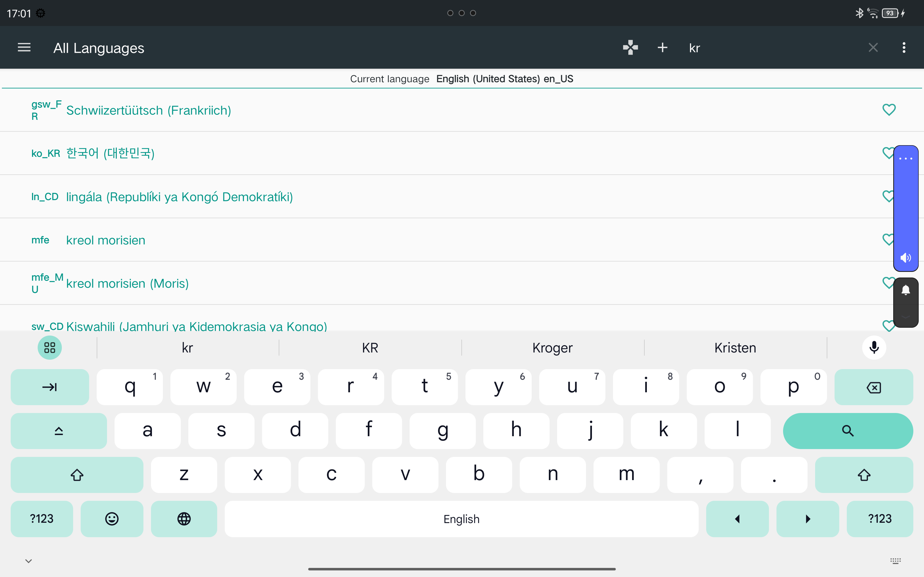Clear the search field with X
Viewport: 924px width, 577px height.
pyautogui.click(x=873, y=48)
